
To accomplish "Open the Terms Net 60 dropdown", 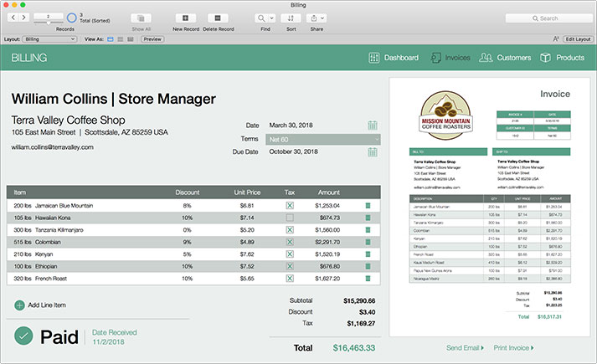I will click(322, 139).
